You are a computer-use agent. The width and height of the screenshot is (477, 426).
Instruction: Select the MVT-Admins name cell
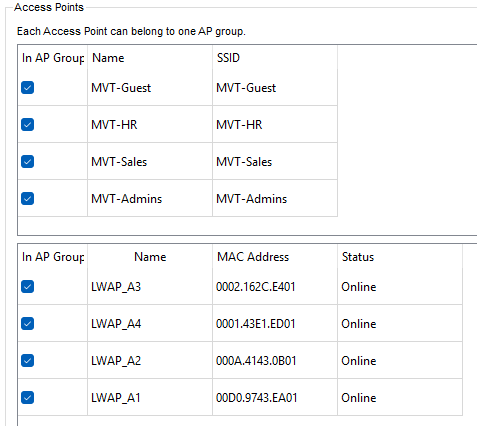tap(150, 199)
